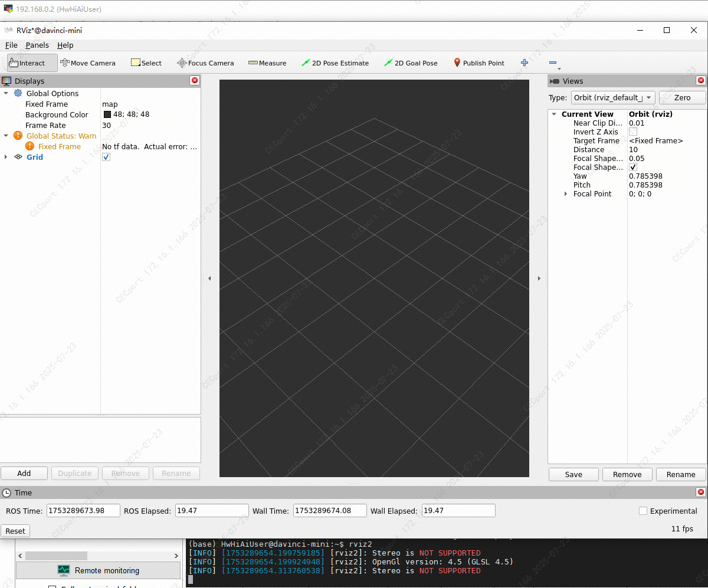Click the blue plus add-tool icon
The height and width of the screenshot is (588, 708).
525,63
